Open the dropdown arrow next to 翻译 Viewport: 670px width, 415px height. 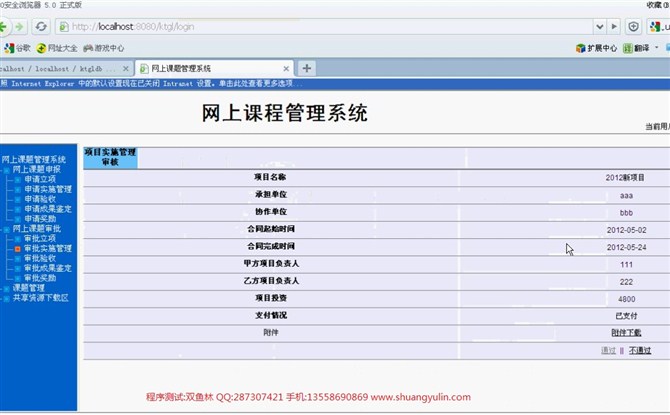point(657,48)
